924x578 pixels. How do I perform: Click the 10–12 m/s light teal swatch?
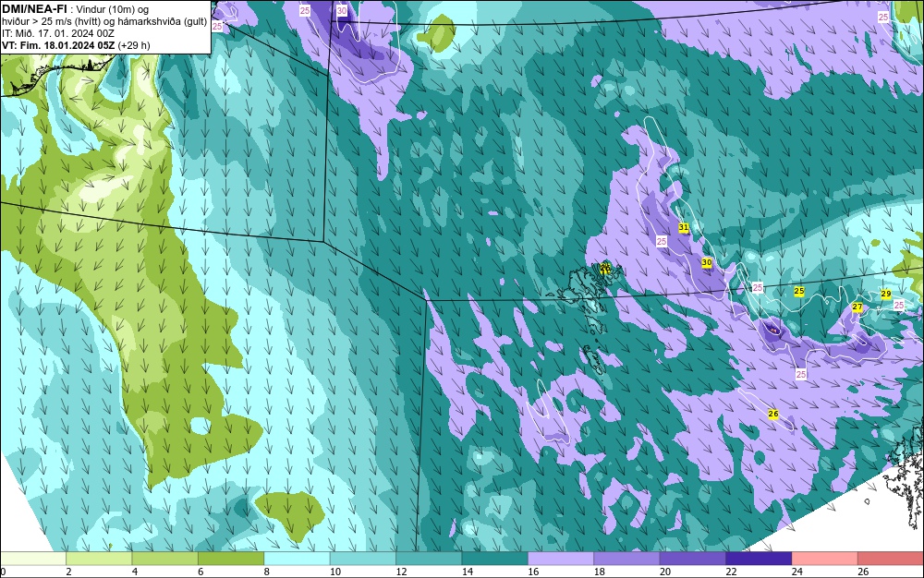[x=363, y=558]
